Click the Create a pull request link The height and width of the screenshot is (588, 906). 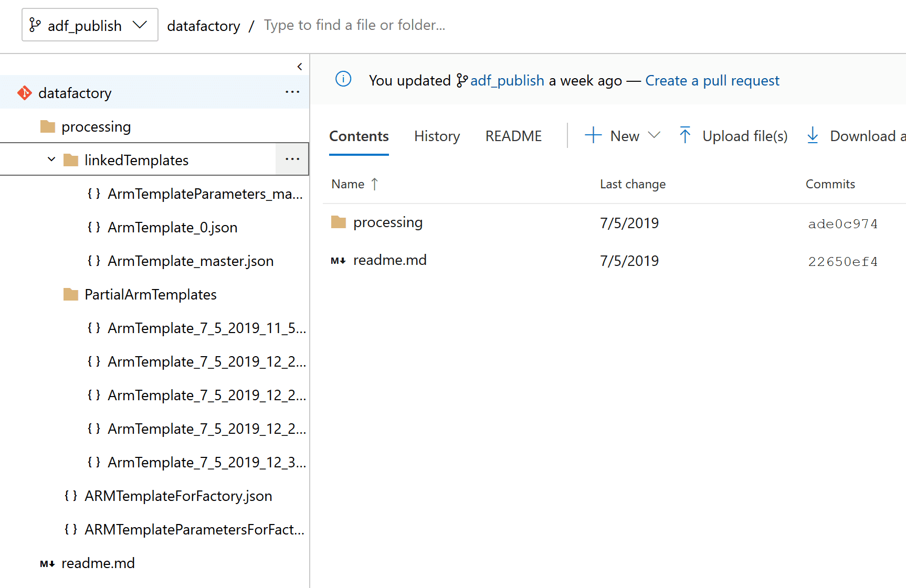[712, 80]
